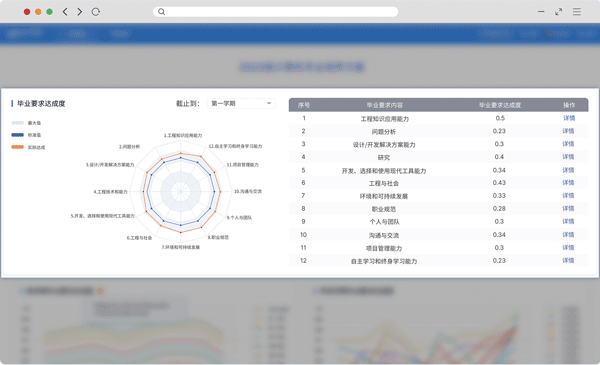600x365 pixels.
Task: Click the 毕业要求内容 column header
Action: click(x=384, y=105)
